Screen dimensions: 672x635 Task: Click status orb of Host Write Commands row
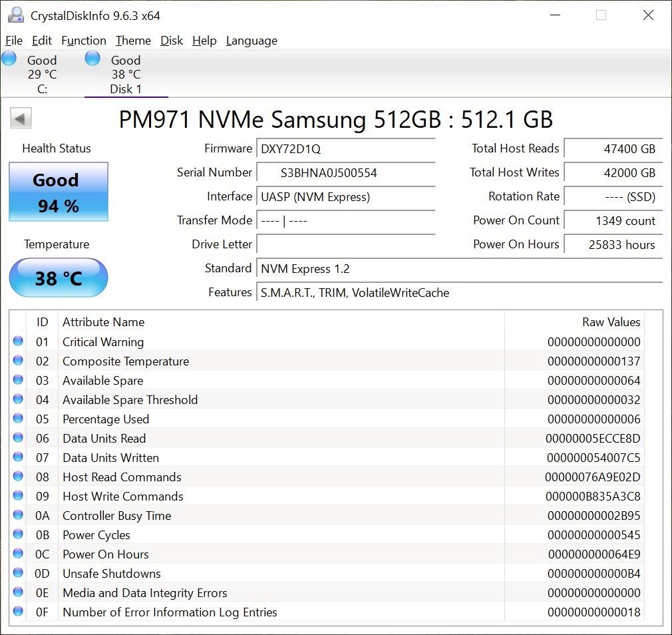(x=18, y=495)
